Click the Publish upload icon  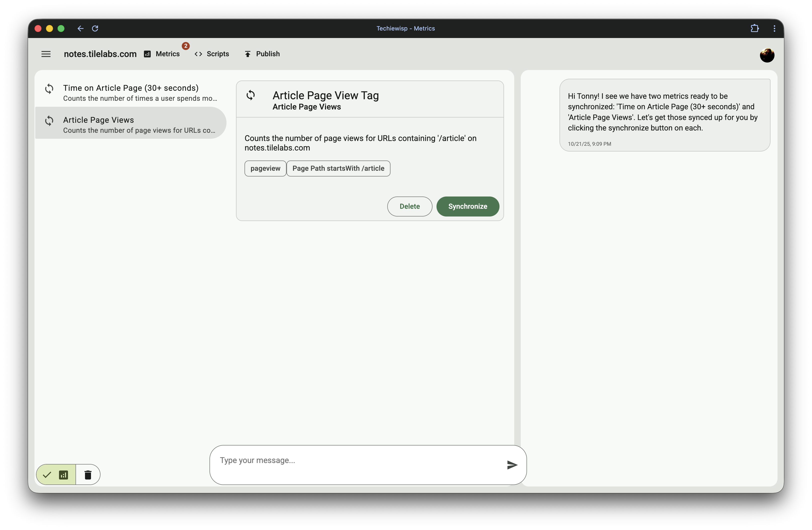click(247, 53)
